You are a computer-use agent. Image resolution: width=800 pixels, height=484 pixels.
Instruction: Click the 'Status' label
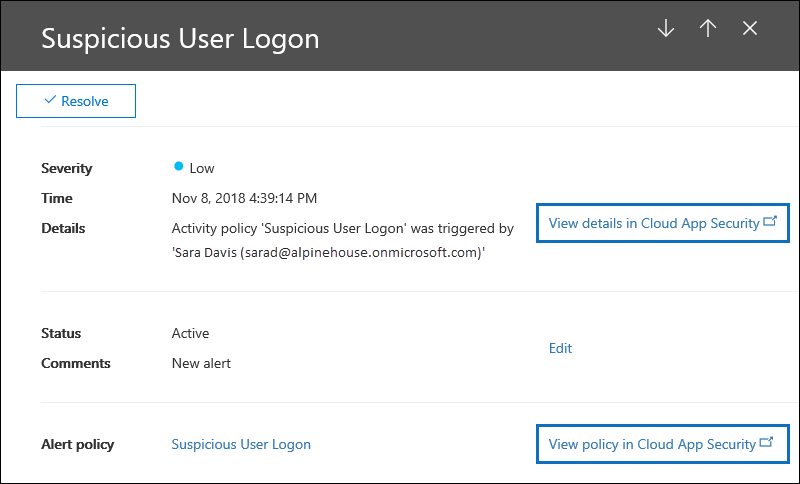point(61,333)
